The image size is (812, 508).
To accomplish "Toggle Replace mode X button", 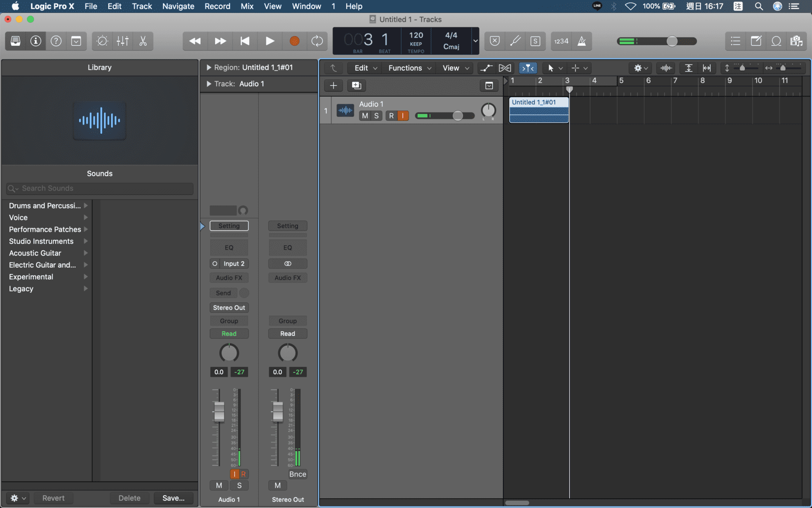I will (x=495, y=41).
